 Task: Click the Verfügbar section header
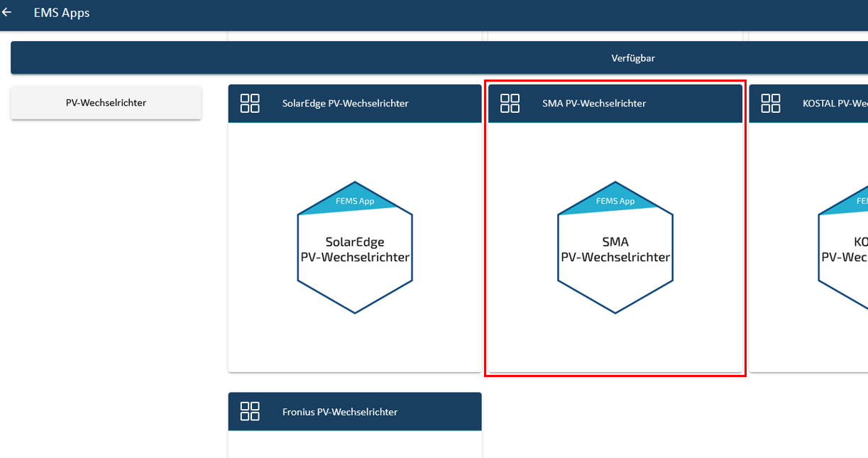(x=439, y=58)
